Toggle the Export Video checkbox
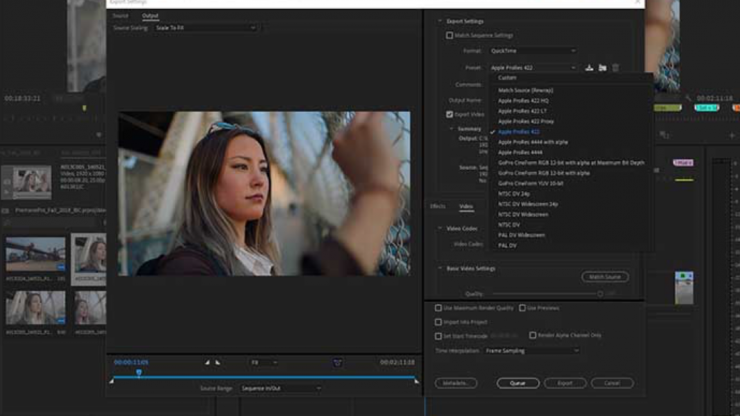The width and height of the screenshot is (740, 416). (450, 115)
